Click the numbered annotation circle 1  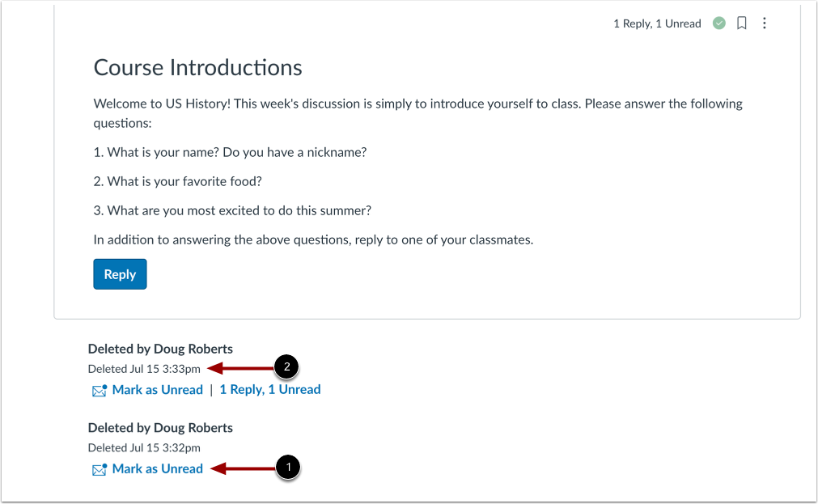tap(288, 467)
